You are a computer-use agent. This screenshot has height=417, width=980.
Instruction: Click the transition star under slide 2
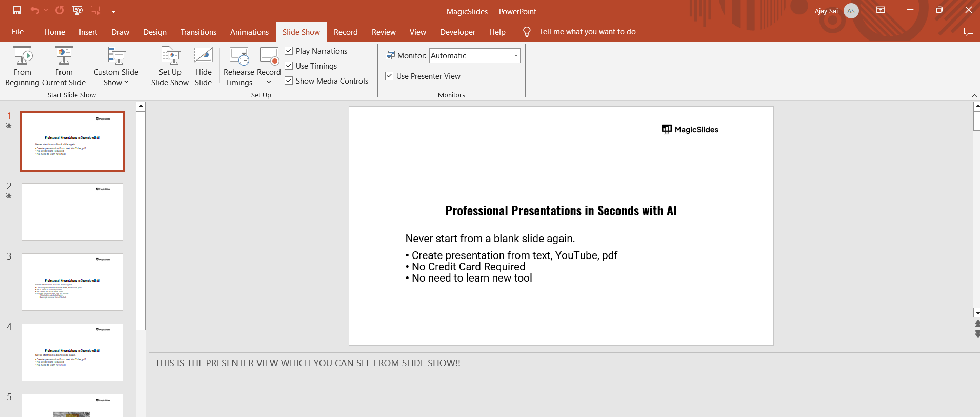pos(9,196)
